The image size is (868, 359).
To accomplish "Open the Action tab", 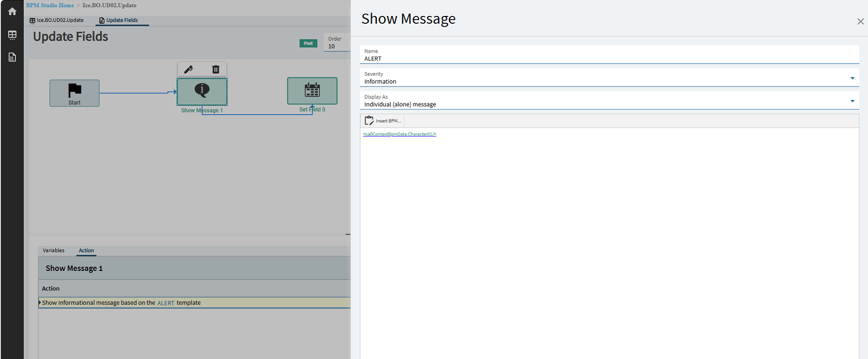I will pos(86,251).
